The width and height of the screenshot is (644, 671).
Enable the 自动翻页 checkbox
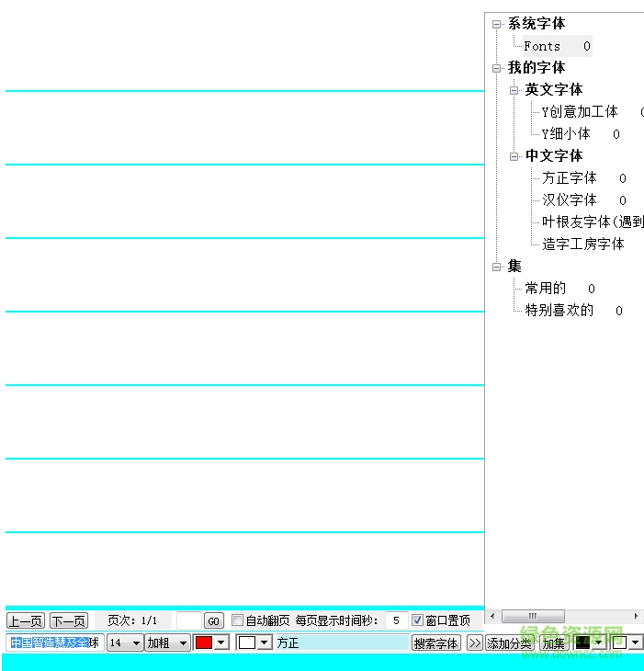238,620
